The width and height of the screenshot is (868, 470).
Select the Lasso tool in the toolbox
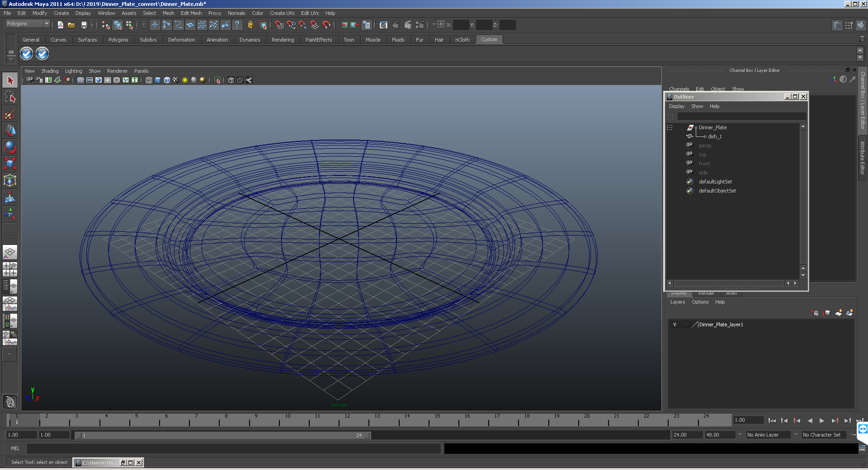click(x=10, y=97)
